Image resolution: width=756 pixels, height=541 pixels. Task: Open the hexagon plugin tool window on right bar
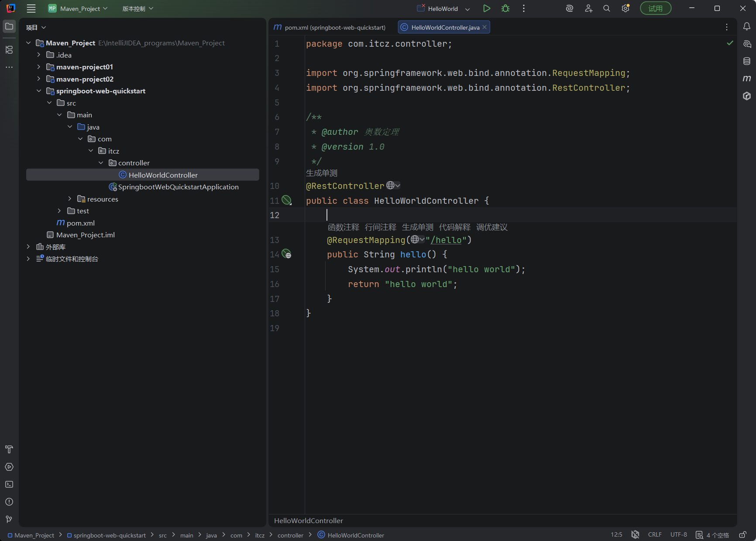pyautogui.click(x=747, y=96)
